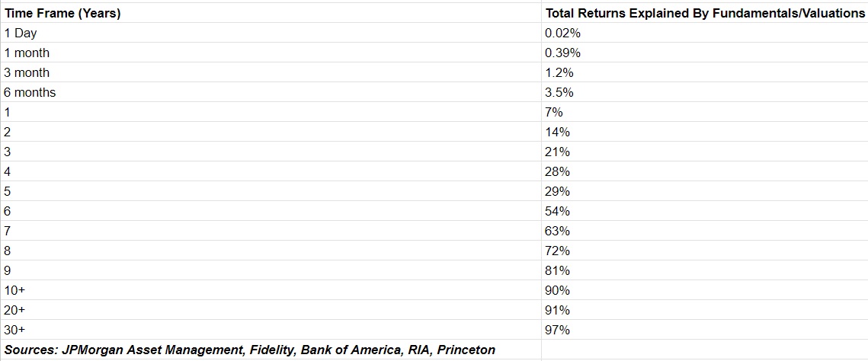Select the 'Time Frame (Years)' header cell
The height and width of the screenshot is (361, 868).
pos(271,13)
